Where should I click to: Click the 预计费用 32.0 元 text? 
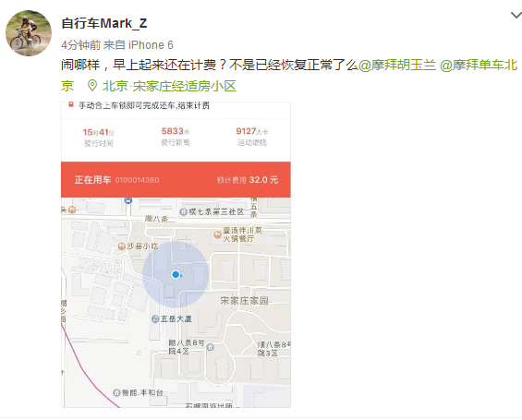pyautogui.click(x=248, y=180)
